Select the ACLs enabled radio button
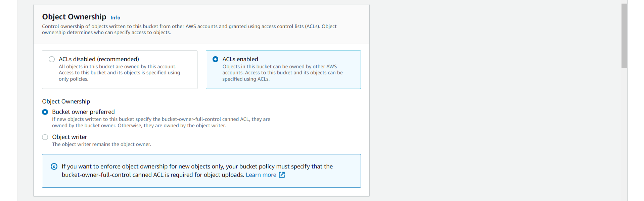Image resolution: width=644 pixels, height=201 pixels. tap(216, 59)
